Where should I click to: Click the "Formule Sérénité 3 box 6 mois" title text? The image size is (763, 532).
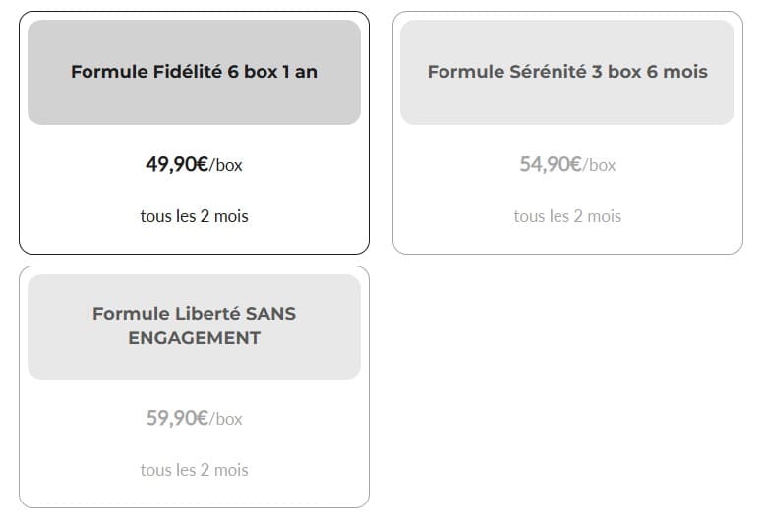(567, 72)
